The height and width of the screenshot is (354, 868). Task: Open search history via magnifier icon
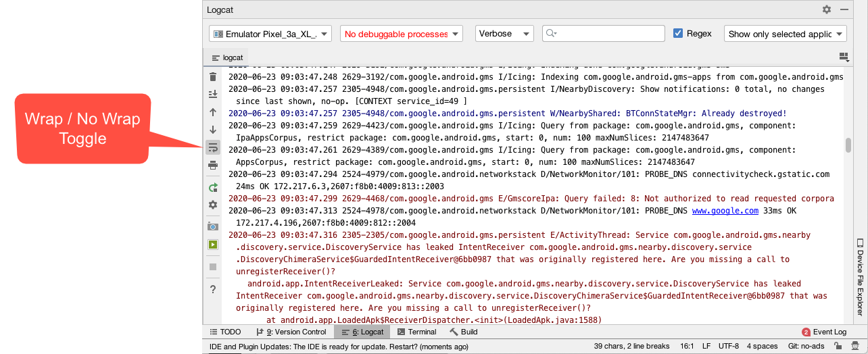coord(550,34)
